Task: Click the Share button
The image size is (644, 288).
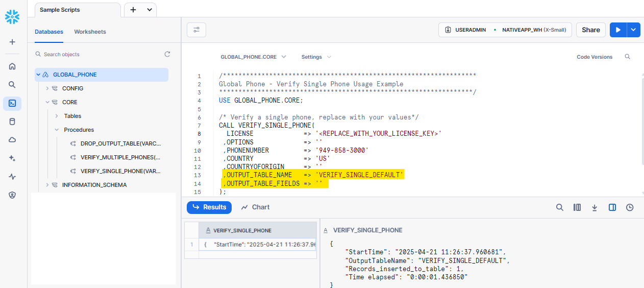Action: point(591,30)
